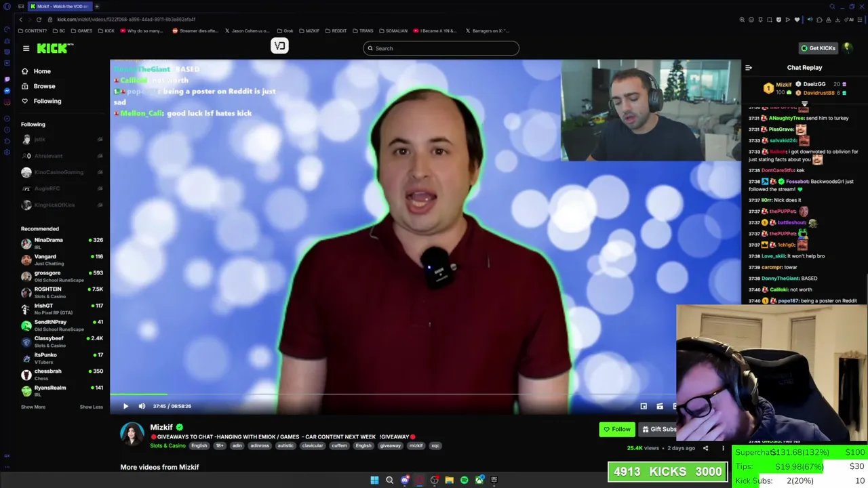Viewport: 868px width, 488px height.
Task: Open Spotify from the taskbar
Action: click(x=464, y=480)
